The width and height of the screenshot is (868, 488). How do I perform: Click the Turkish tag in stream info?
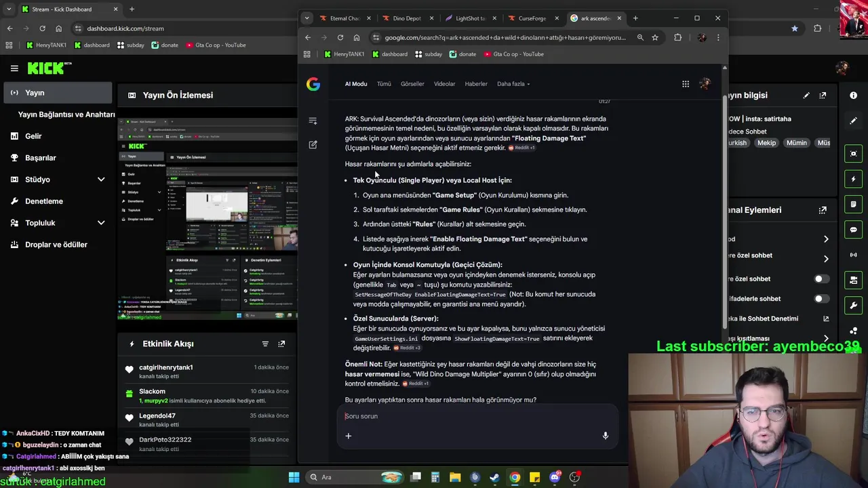click(737, 143)
